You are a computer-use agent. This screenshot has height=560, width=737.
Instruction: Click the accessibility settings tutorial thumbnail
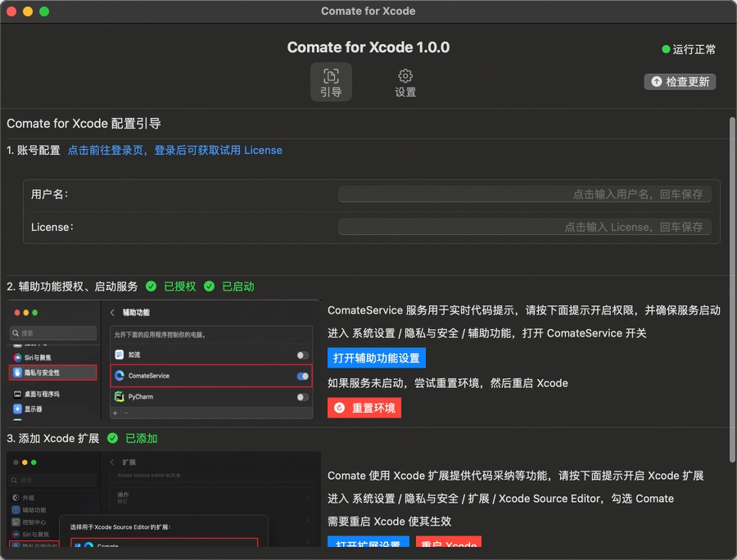point(164,360)
